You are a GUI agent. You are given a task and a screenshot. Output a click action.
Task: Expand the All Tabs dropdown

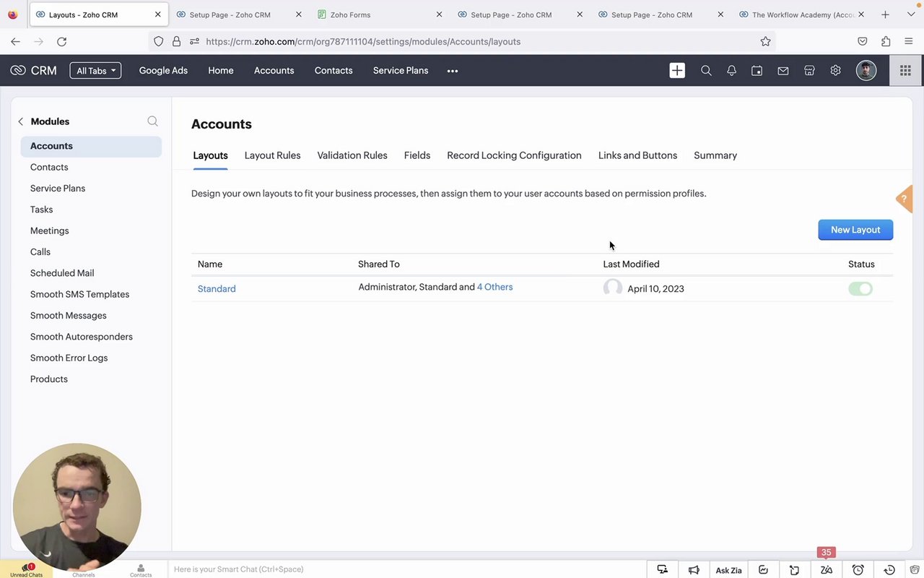click(x=95, y=71)
